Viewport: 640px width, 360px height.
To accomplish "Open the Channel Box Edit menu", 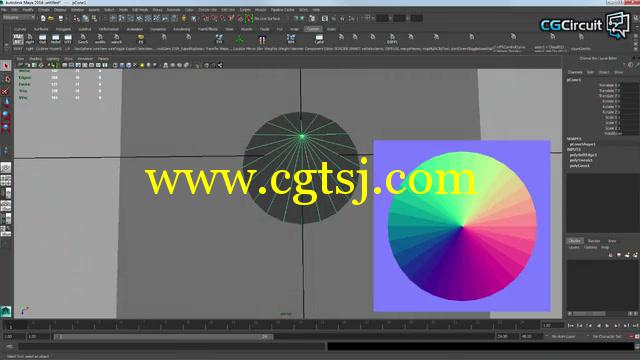I will [590, 72].
